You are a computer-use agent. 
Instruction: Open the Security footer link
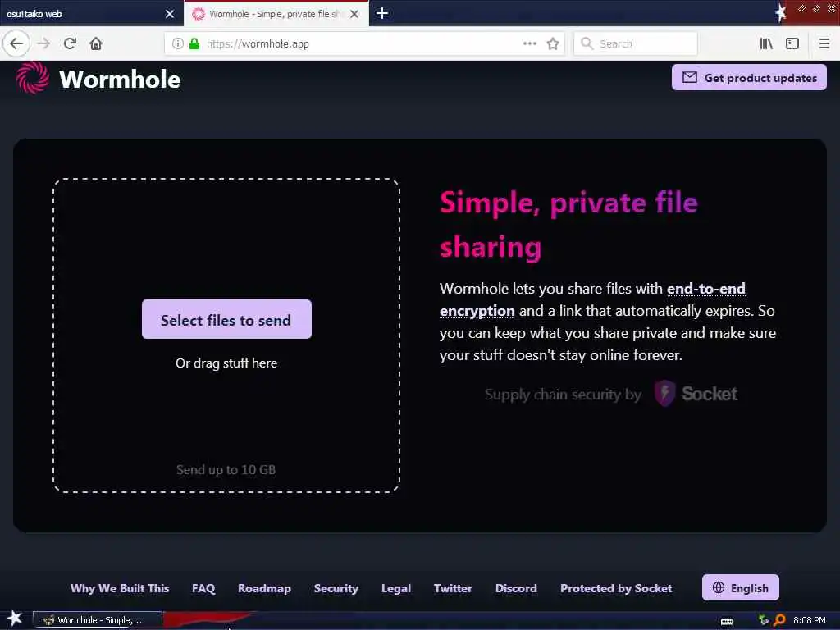(336, 588)
